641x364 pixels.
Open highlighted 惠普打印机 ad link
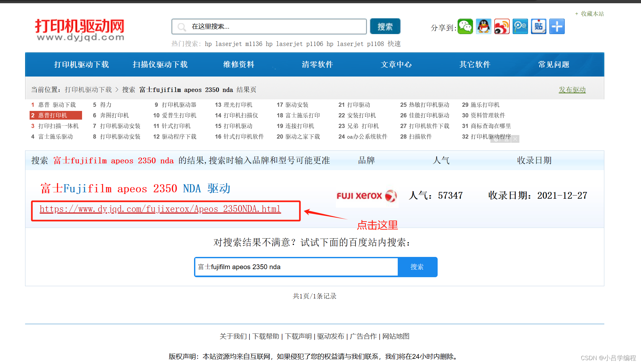(x=56, y=115)
